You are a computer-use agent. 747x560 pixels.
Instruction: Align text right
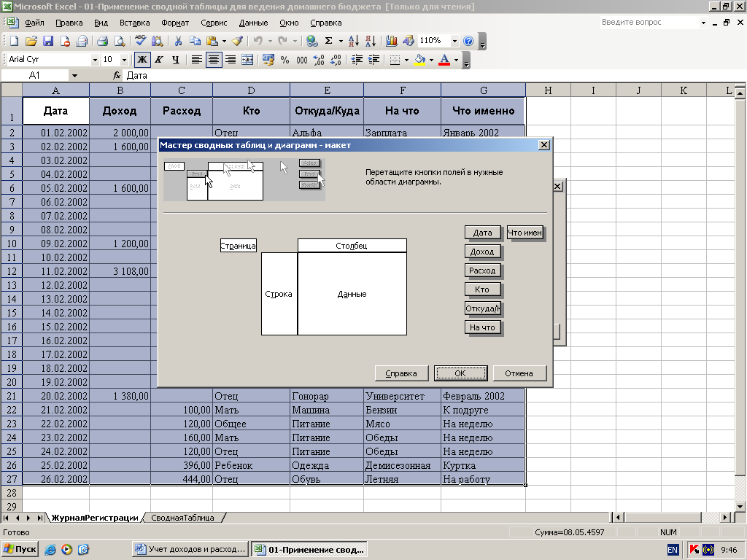coord(231,60)
